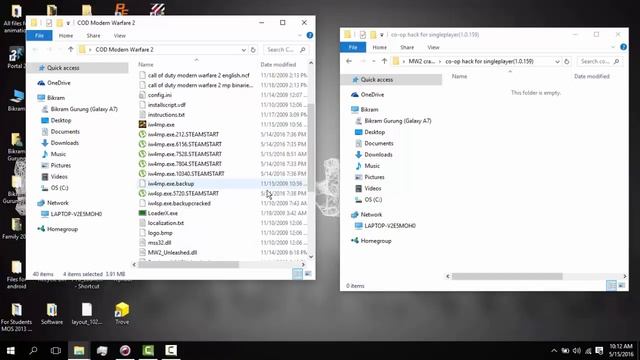Select the installscript.vdf file

[x=167, y=105]
